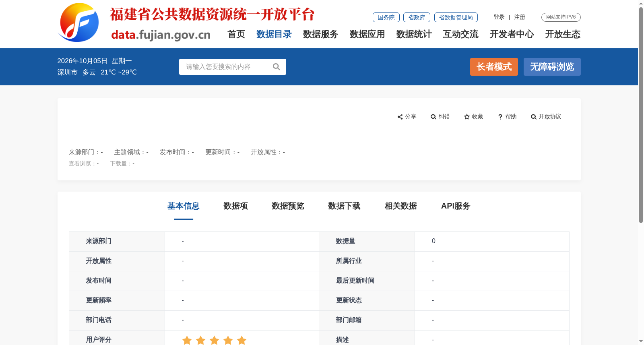The width and height of the screenshot is (644, 345).
Task: Click the 网站支持IPV6 badge
Action: point(561,17)
